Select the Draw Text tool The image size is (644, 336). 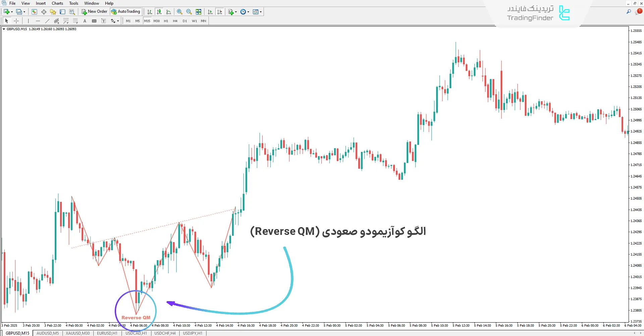tap(85, 20)
